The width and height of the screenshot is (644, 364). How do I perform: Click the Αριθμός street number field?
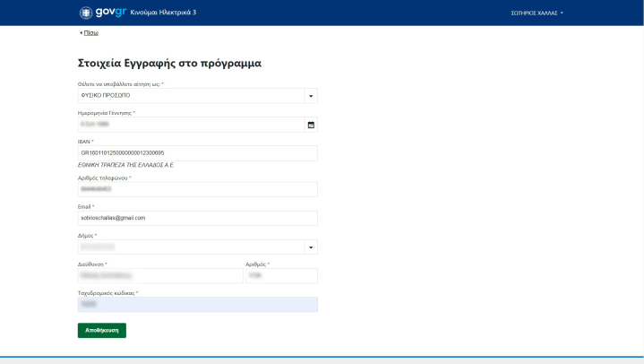(x=280, y=276)
